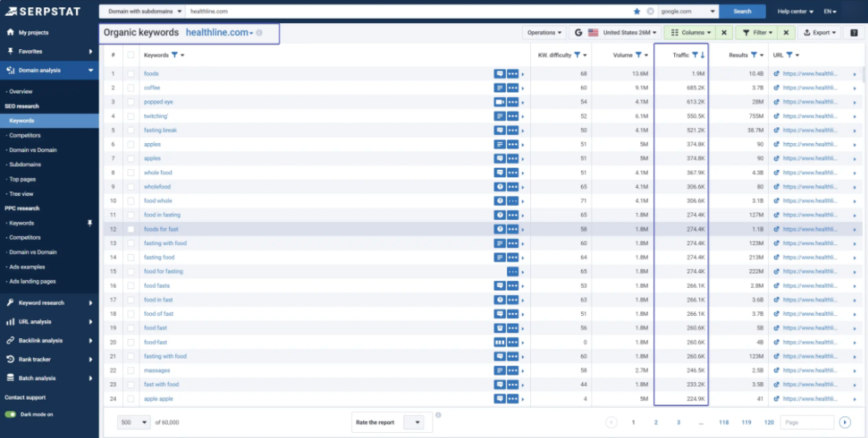Screen dimensions: 868x438
Task: Check the checkbox for whole food row
Action: (x=130, y=173)
